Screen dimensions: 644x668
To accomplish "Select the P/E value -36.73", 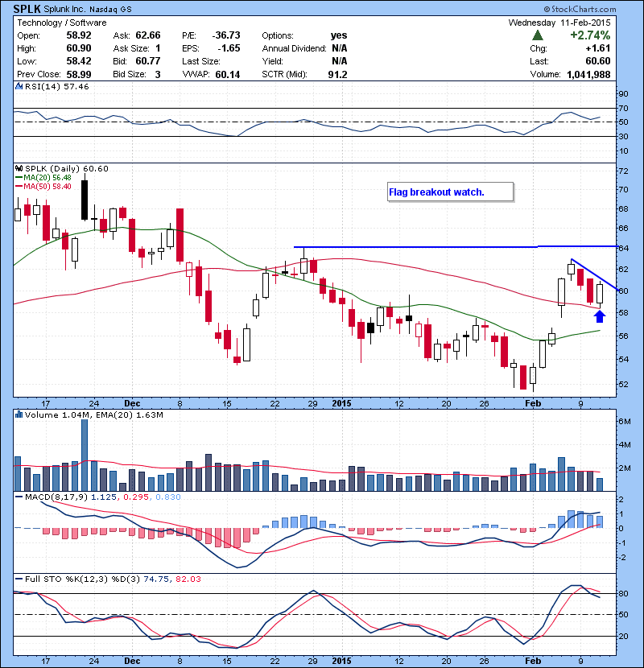I will 226,35.
